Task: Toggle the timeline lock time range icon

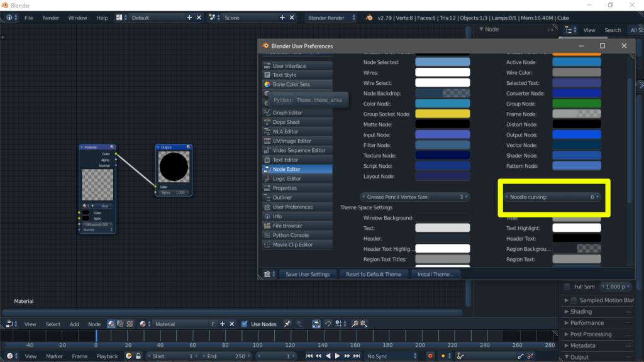Action: pyautogui.click(x=138, y=356)
